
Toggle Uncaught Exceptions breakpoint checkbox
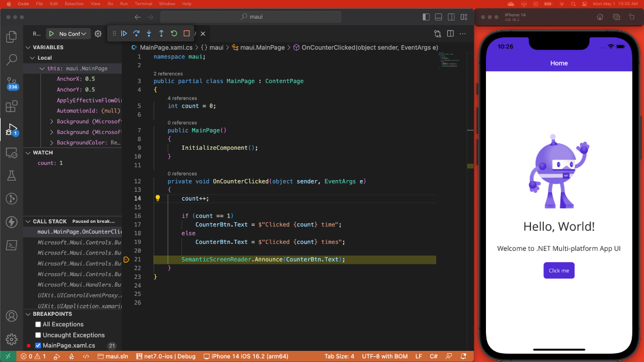pos(38,335)
